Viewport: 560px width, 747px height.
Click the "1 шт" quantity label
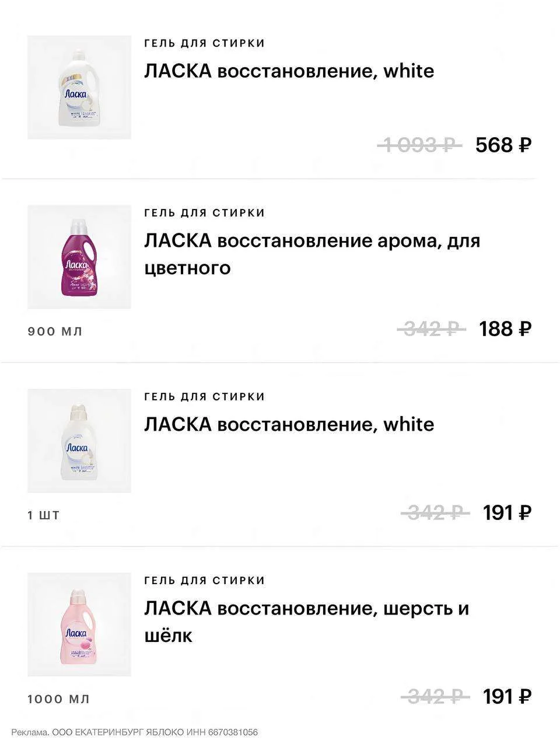click(44, 515)
